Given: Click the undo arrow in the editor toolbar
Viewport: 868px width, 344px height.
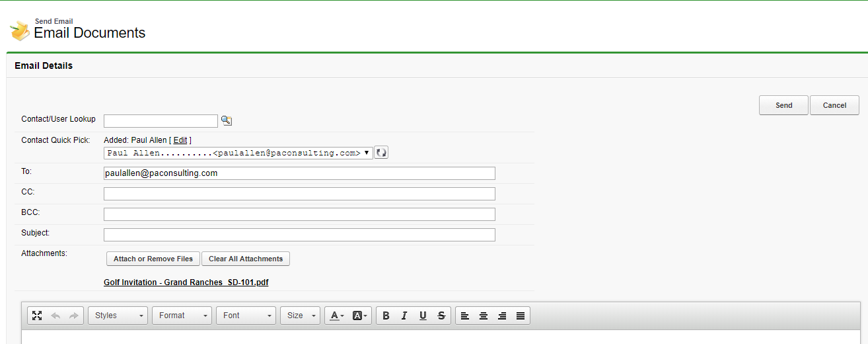Looking at the screenshot, I should tap(55, 316).
